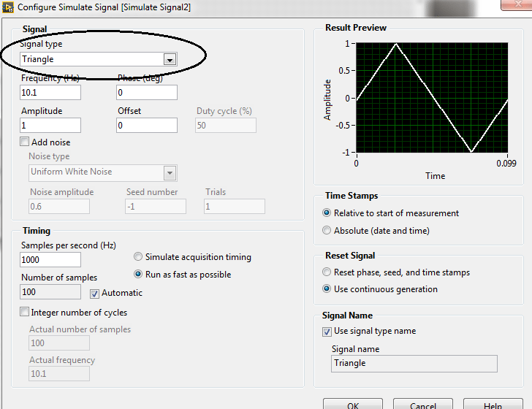Screen dimensions: 532x409
Task: Click the Amplitude axis label on graph
Action: point(327,100)
